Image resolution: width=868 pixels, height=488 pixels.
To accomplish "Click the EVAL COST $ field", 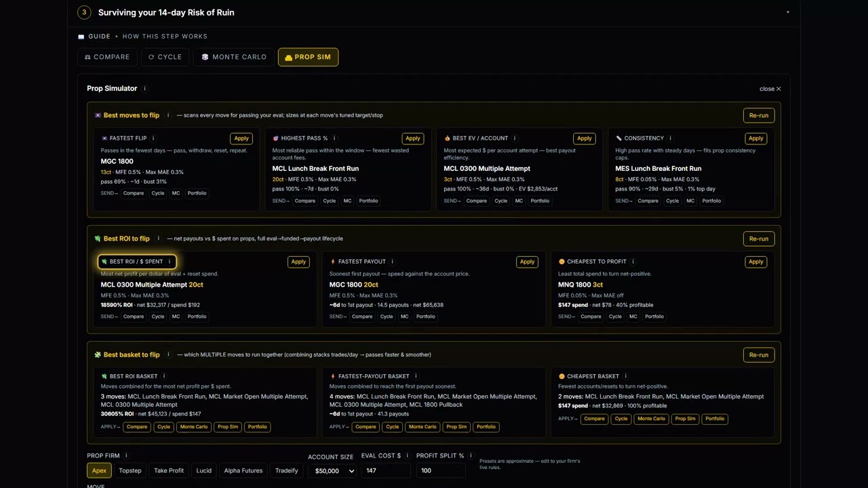I will 386,470.
